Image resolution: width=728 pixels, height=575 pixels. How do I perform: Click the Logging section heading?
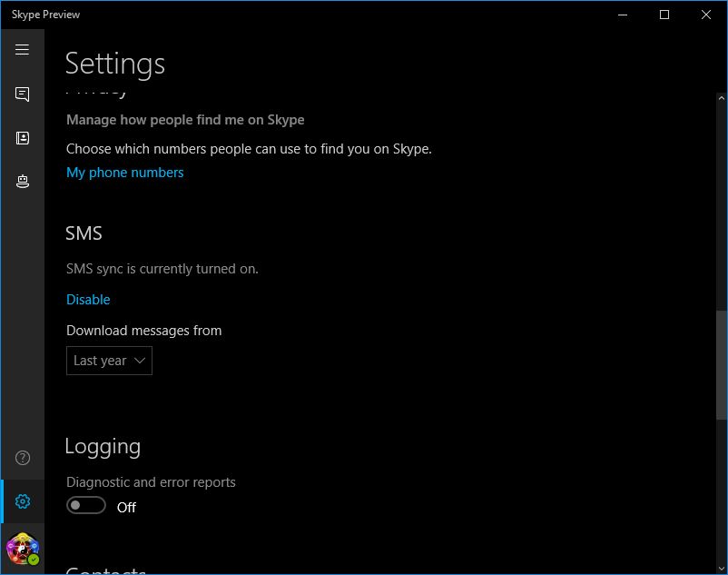point(103,447)
